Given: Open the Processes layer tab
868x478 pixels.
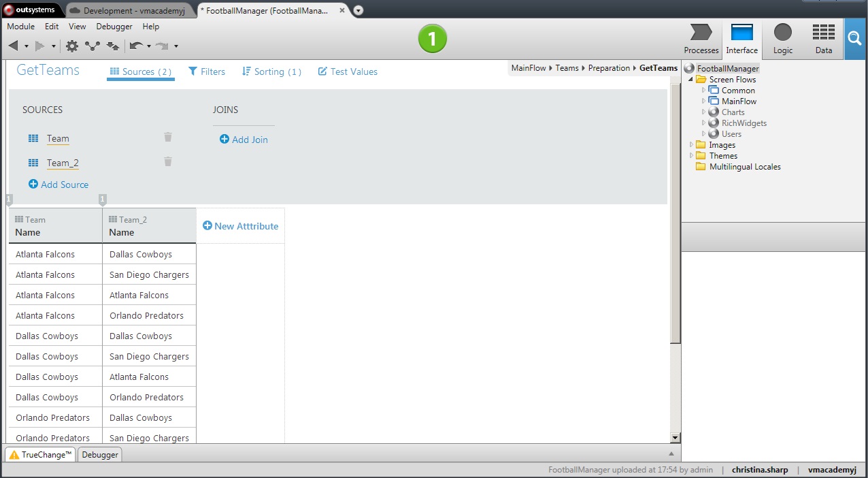Looking at the screenshot, I should click(701, 39).
